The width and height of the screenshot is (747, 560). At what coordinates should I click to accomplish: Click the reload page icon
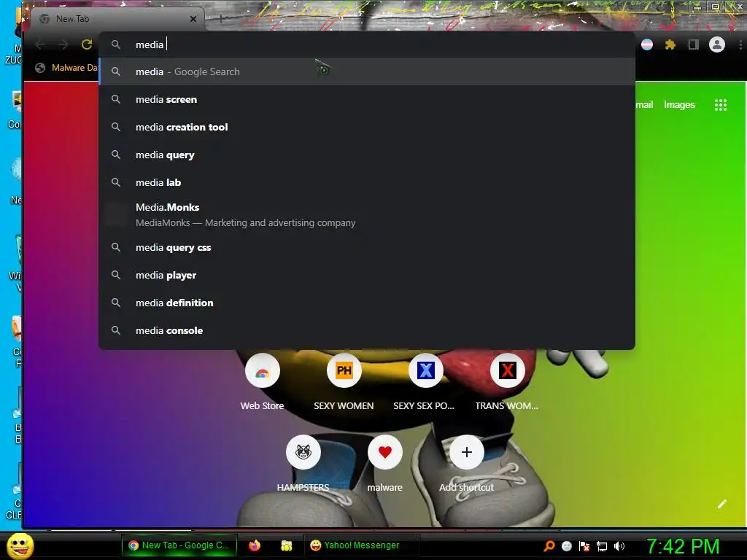87,44
